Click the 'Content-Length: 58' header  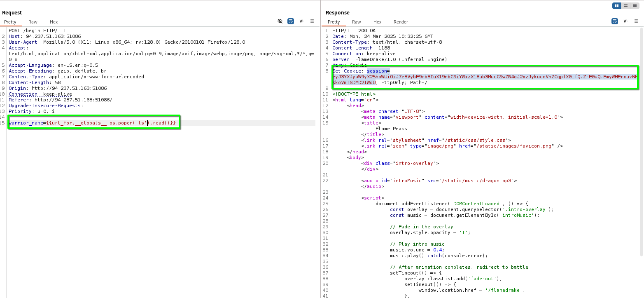point(35,82)
